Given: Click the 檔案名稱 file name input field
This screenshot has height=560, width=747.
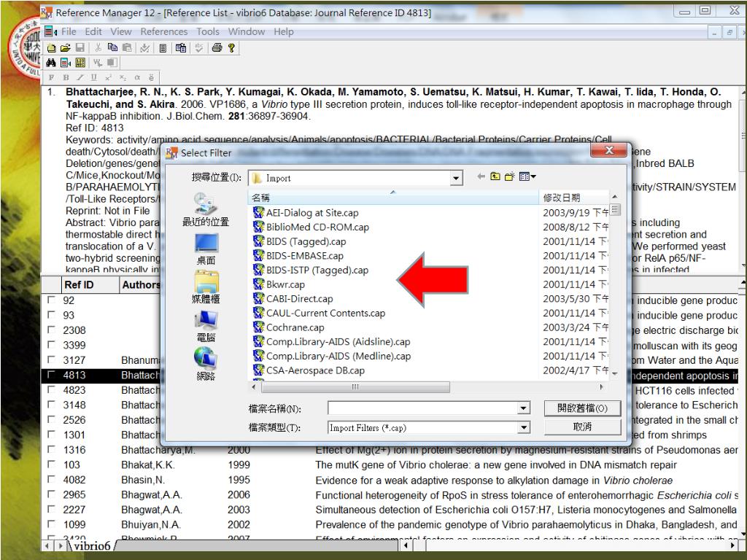Looking at the screenshot, I should tap(423, 408).
